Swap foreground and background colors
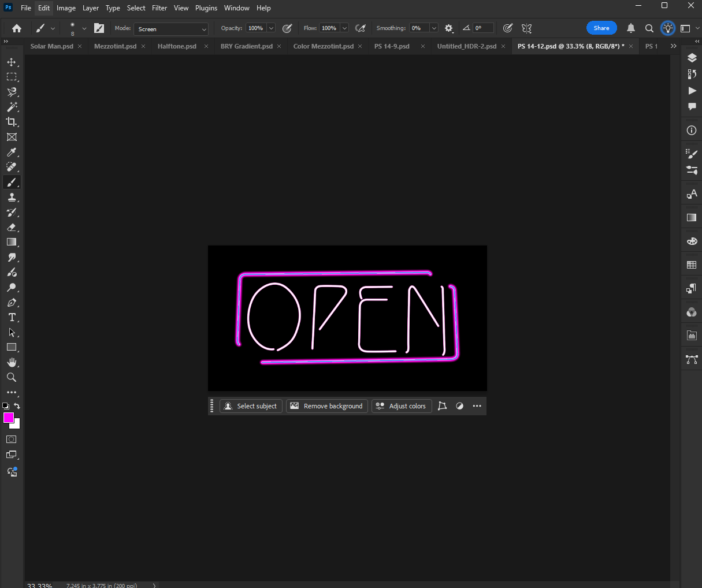Image resolution: width=702 pixels, height=588 pixels. point(17,406)
